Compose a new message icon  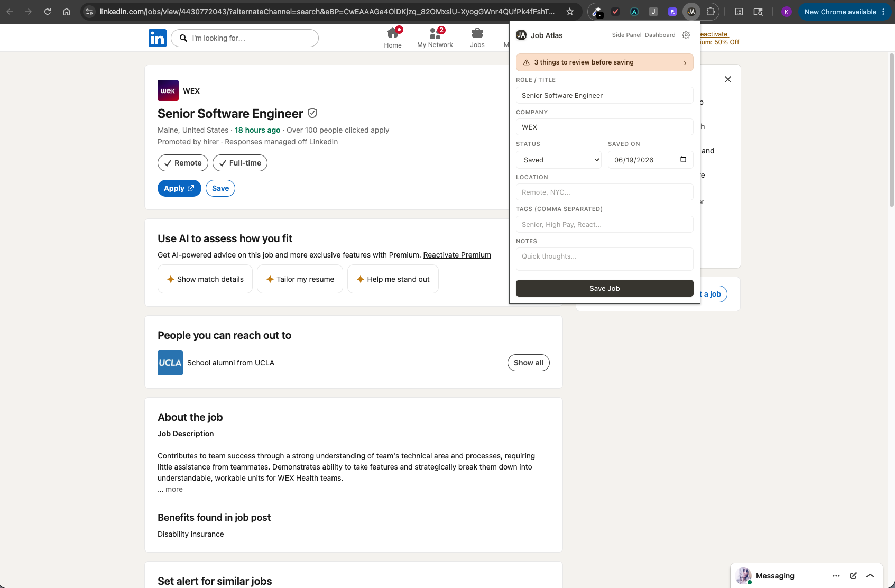click(853, 576)
